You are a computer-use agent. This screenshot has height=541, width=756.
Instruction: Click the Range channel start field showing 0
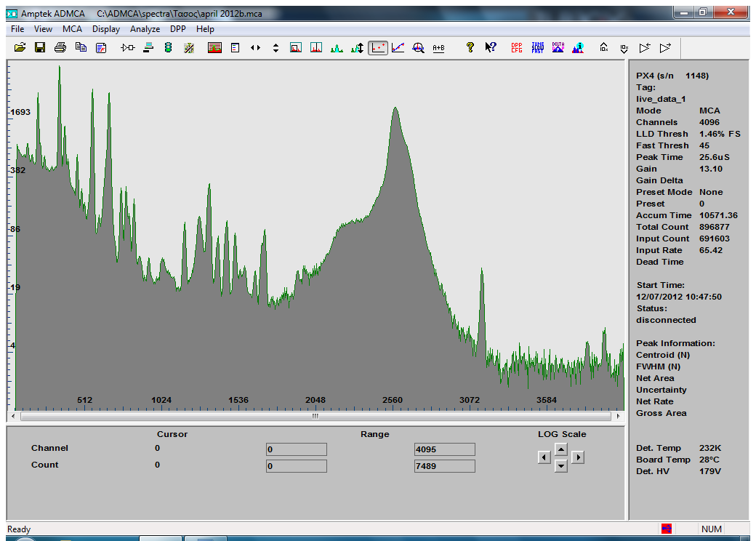click(x=297, y=449)
